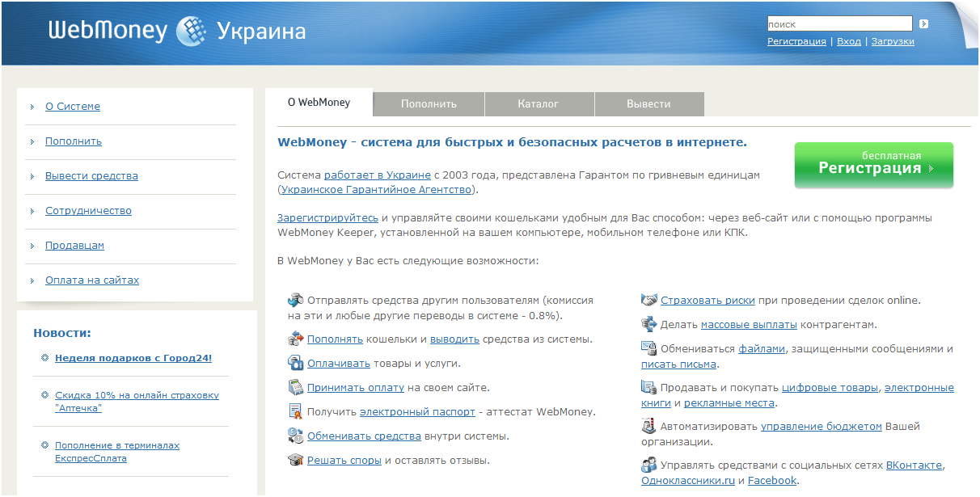Open the 'Пополнить' tab
Screen dimensions: 980x497
[x=429, y=104]
